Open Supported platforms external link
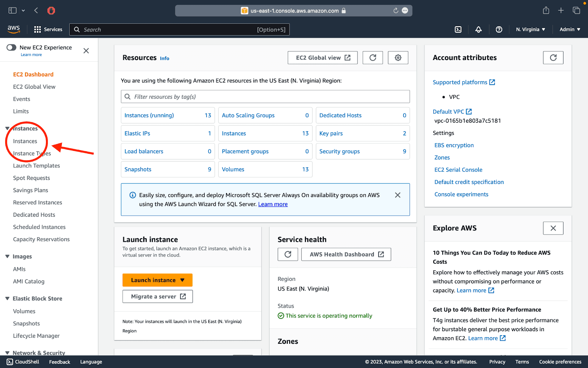The height and width of the screenshot is (368, 588). [464, 82]
